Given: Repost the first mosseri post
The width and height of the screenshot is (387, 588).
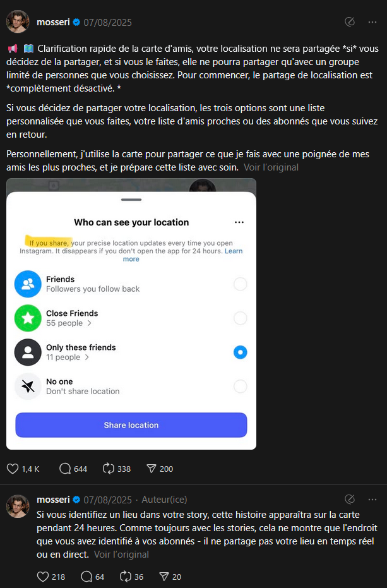Looking at the screenshot, I should [108, 469].
